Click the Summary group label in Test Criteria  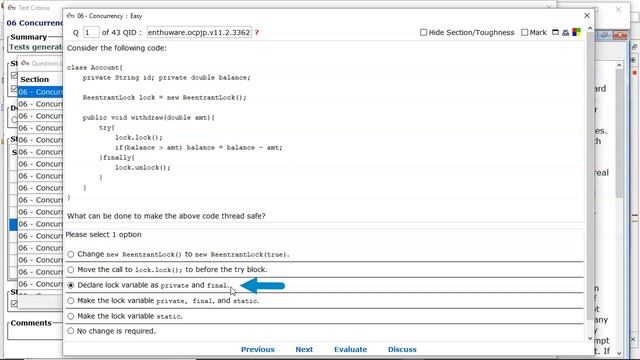[29, 37]
